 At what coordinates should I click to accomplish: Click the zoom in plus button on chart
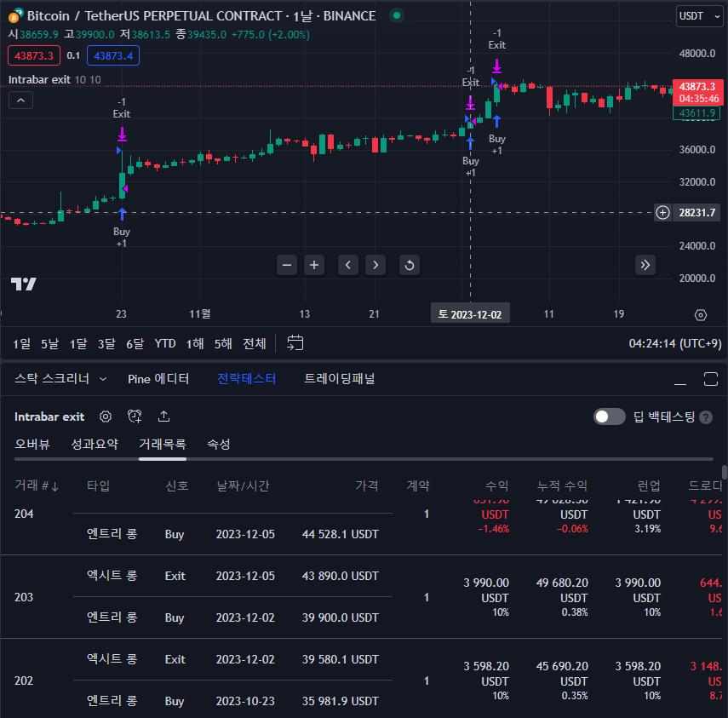click(x=314, y=265)
